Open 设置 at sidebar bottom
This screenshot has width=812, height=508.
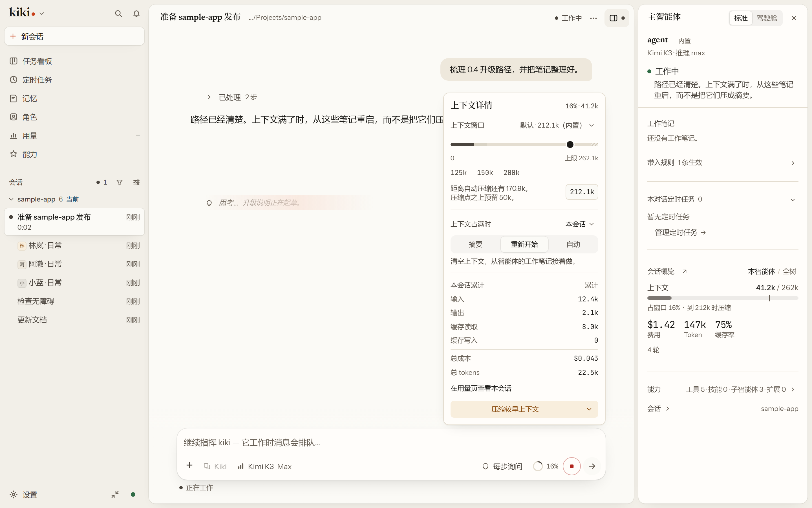click(x=23, y=494)
